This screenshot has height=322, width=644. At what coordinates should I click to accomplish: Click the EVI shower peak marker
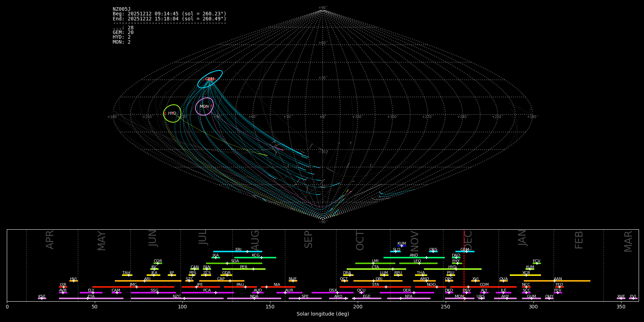633,298
